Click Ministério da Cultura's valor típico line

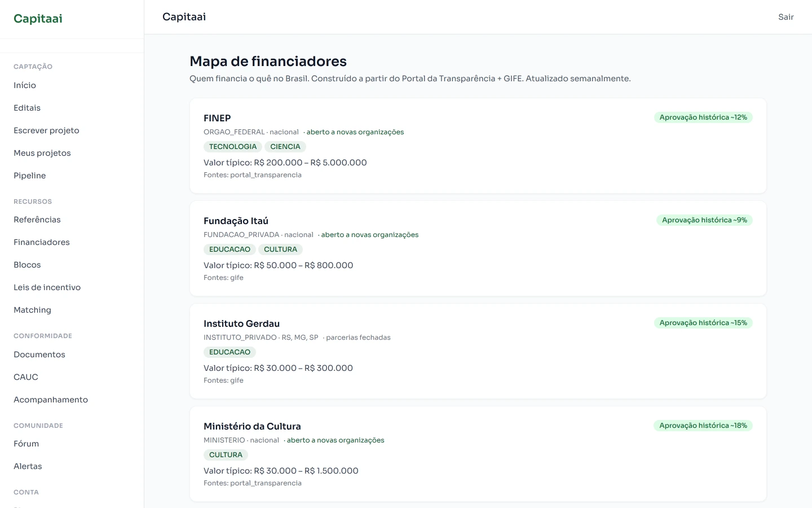click(x=281, y=471)
